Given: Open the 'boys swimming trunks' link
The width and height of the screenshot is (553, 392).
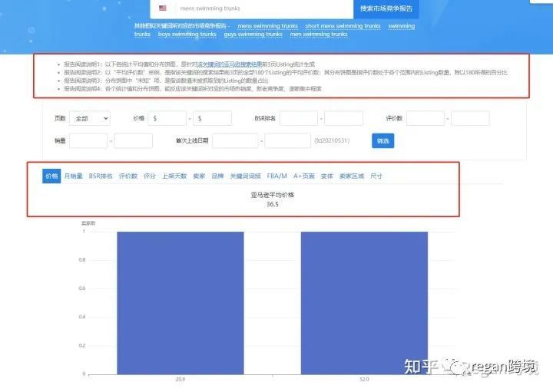Looking at the screenshot, I should point(187,35).
